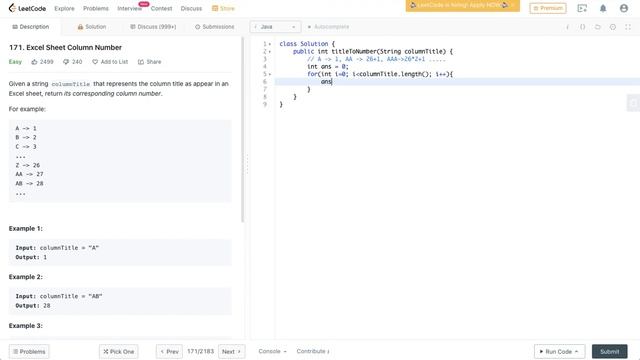Open the locked Solution tab
640x360 pixels.
coord(92,27)
